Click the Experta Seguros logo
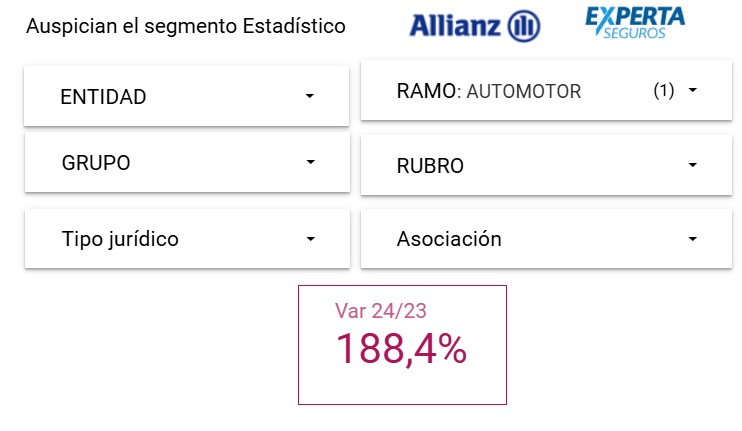 pos(635,23)
